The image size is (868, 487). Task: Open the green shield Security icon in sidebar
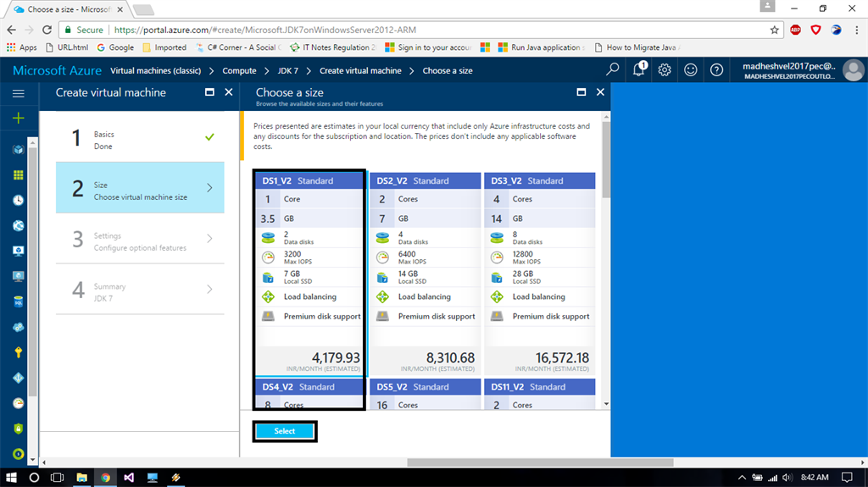click(x=19, y=429)
